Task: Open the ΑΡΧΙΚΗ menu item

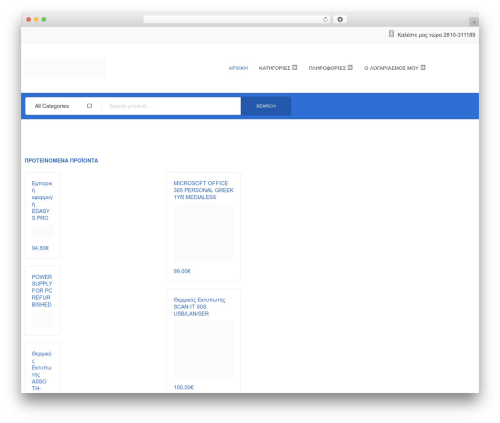Action: [238, 68]
